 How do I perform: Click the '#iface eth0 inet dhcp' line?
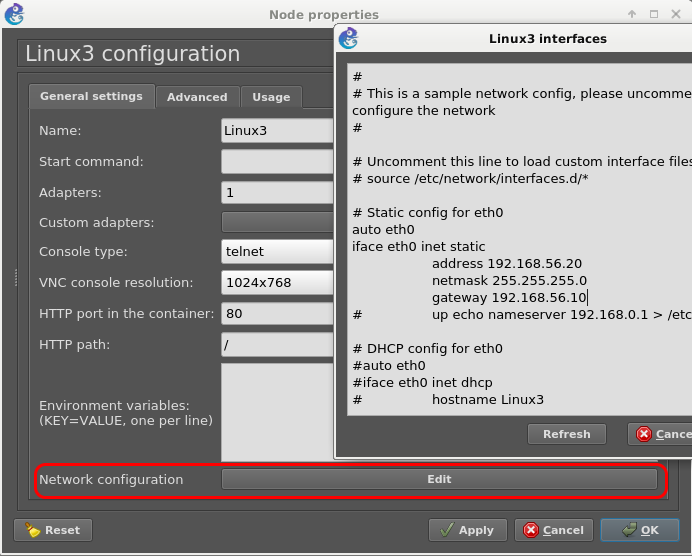422,383
